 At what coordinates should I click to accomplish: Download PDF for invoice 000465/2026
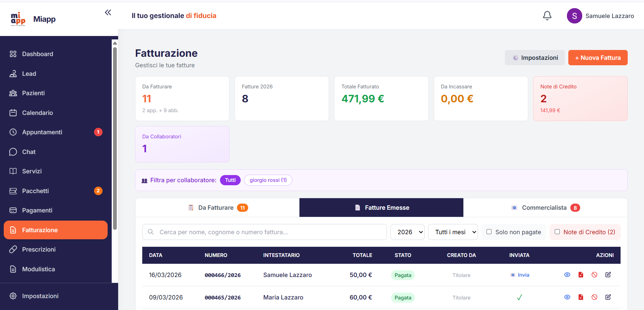(x=581, y=297)
